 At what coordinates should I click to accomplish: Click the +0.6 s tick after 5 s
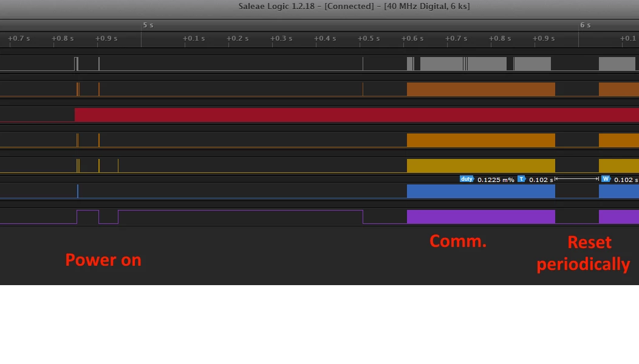[x=412, y=38]
